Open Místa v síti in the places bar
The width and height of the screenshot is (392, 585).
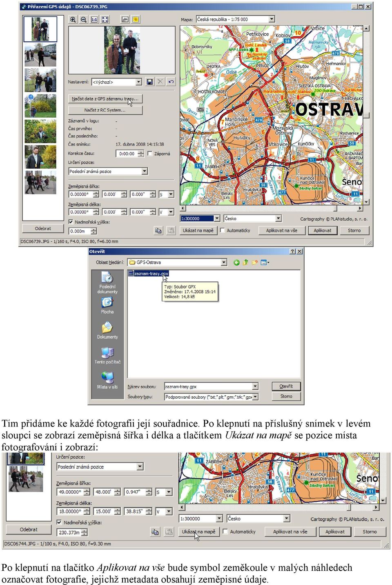107,380
